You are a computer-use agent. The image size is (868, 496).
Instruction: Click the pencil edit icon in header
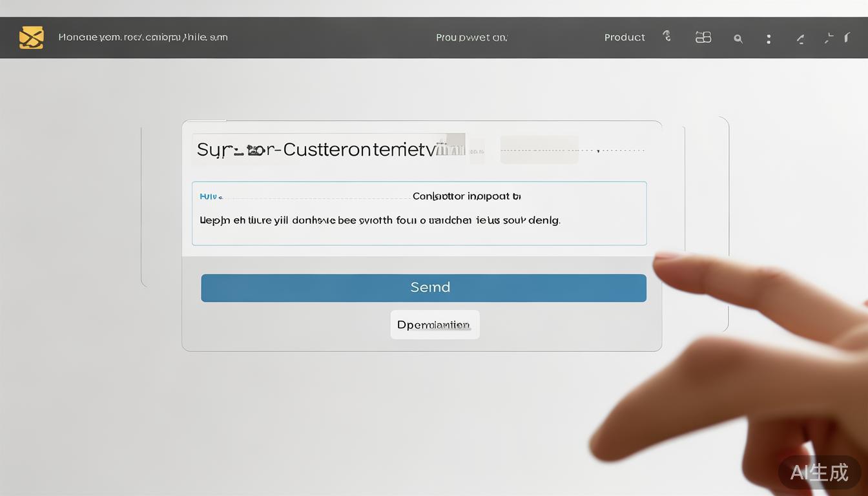click(800, 39)
